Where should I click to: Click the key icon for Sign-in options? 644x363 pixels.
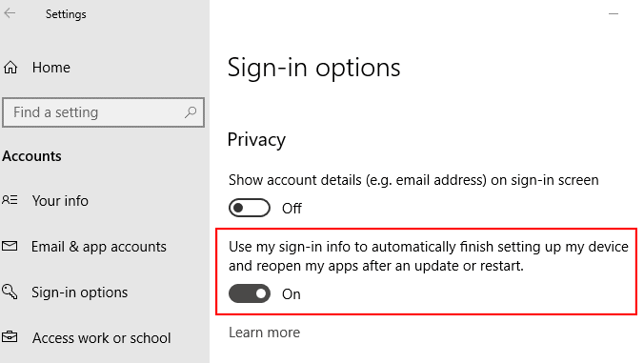coord(10,292)
